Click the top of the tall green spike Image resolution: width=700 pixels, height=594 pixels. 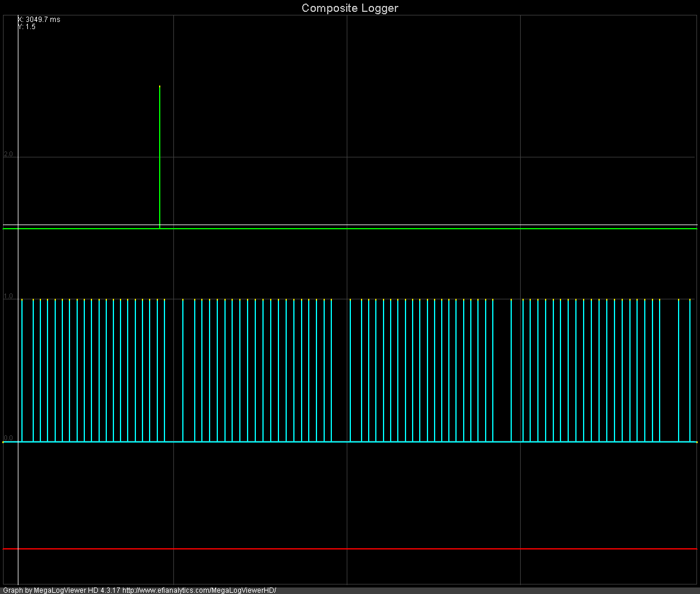[x=160, y=87]
